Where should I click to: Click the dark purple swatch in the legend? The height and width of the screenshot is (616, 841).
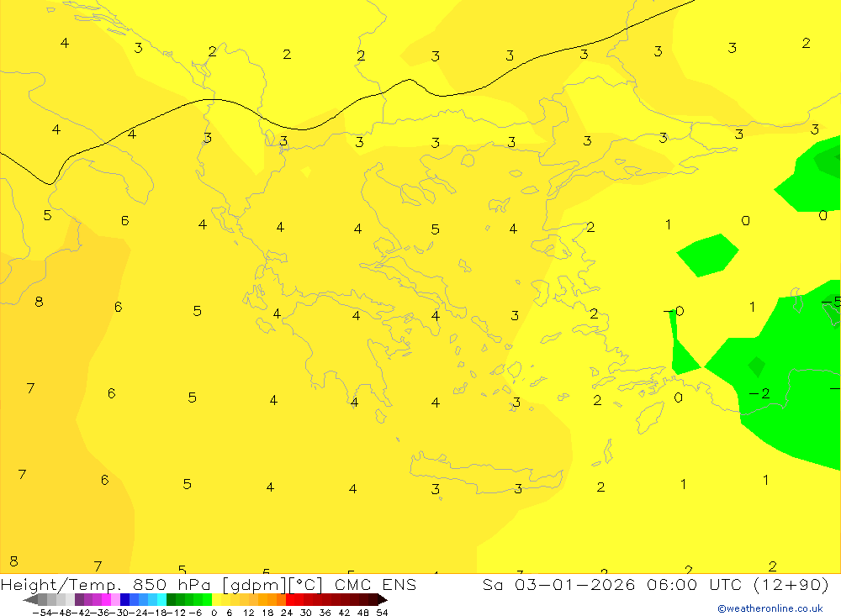click(x=79, y=599)
